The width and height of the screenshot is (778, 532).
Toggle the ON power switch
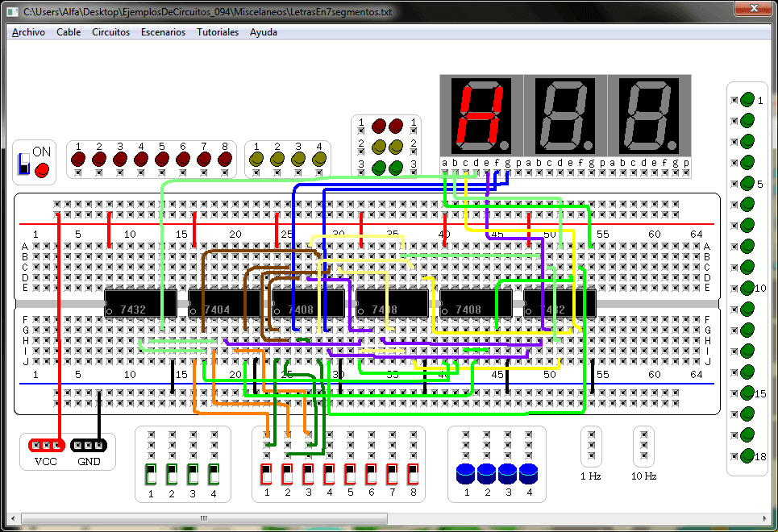coord(24,163)
